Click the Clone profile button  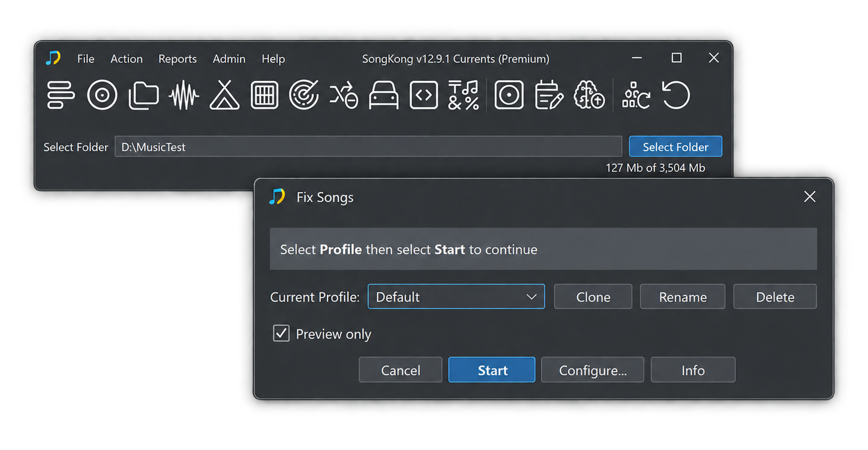point(593,297)
